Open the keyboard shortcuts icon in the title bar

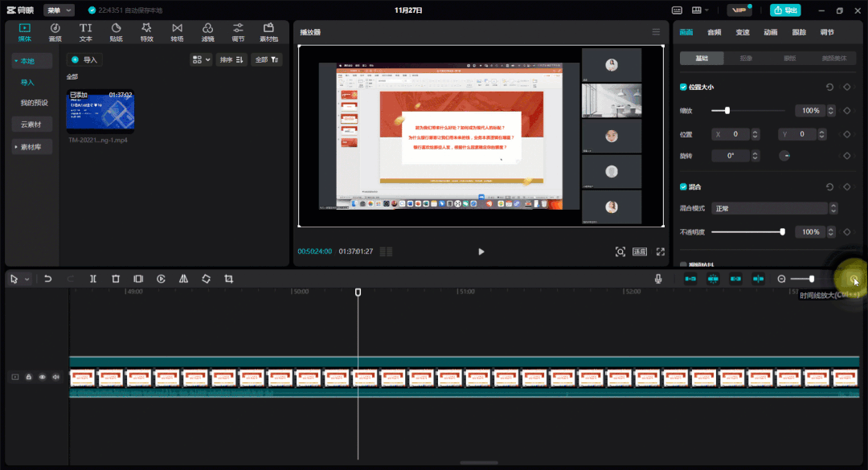coord(677,10)
